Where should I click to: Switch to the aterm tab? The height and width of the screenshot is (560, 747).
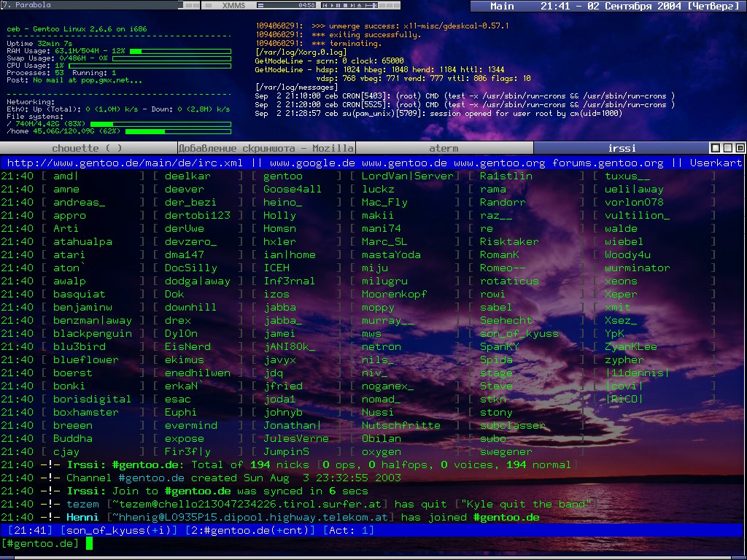[444, 148]
